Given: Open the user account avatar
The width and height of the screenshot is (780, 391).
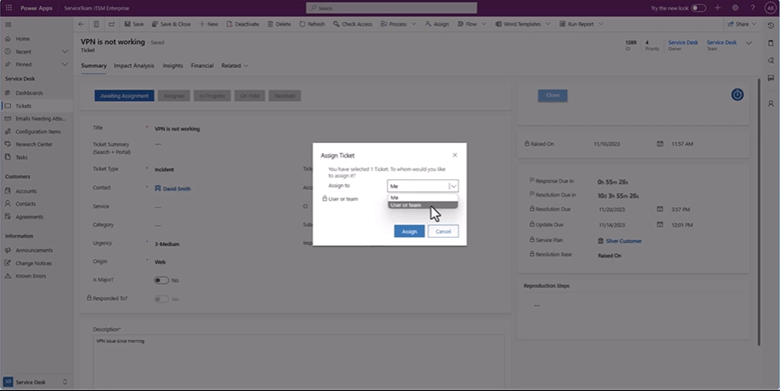Looking at the screenshot, I should 770,8.
